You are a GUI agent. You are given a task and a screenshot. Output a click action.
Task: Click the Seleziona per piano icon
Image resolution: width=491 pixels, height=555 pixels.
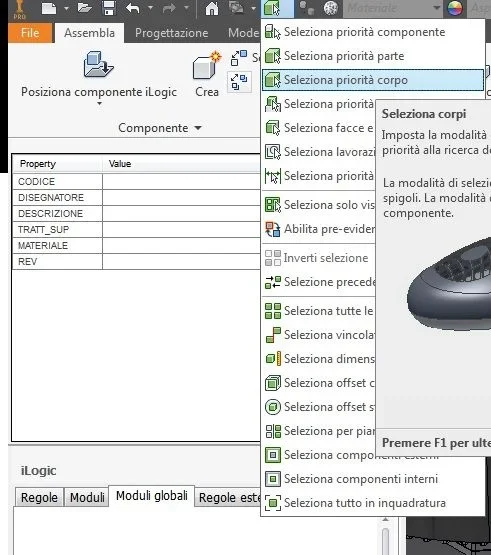tap(273, 431)
